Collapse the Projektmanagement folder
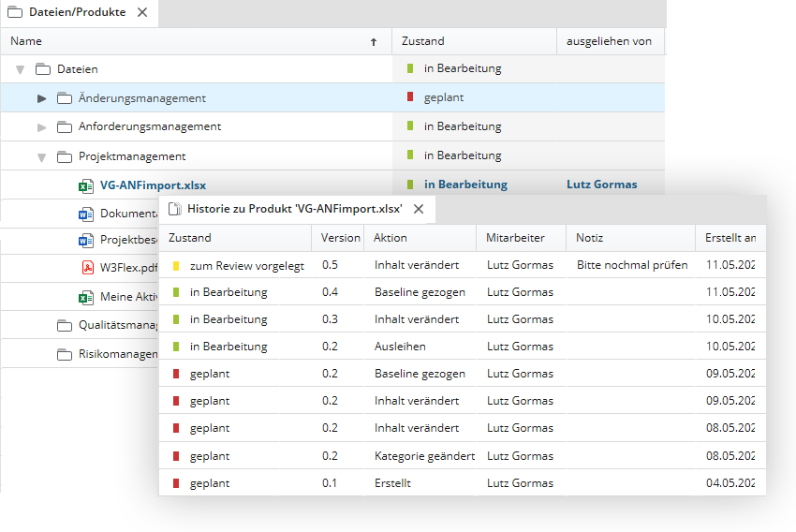 coord(41,157)
